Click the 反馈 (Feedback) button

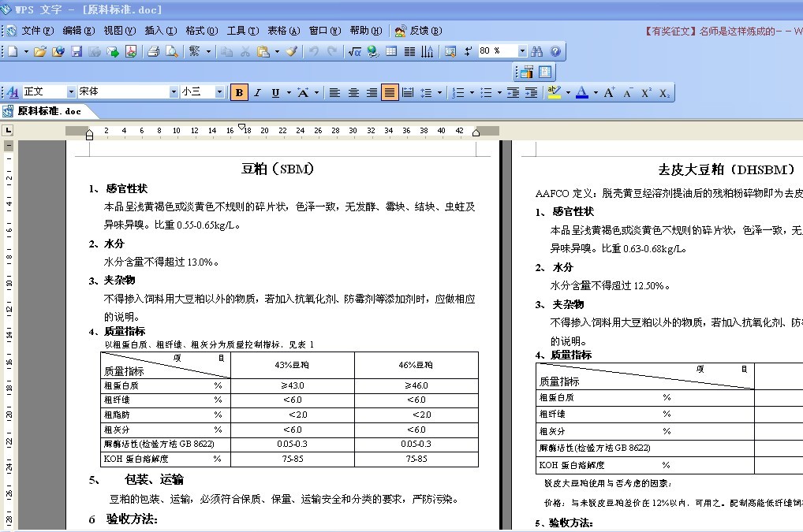418,31
